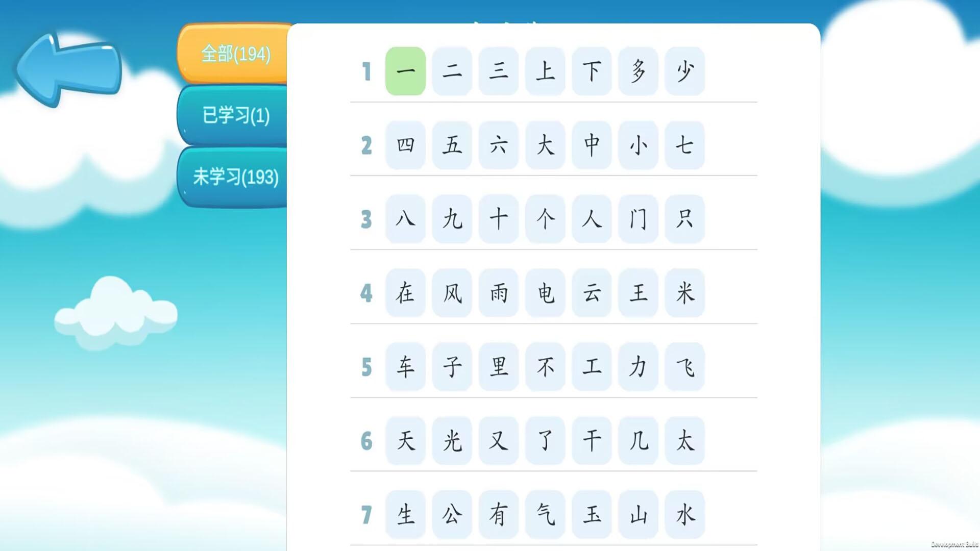Open character 电 in row 4
The height and width of the screenshot is (551, 980).
(545, 293)
